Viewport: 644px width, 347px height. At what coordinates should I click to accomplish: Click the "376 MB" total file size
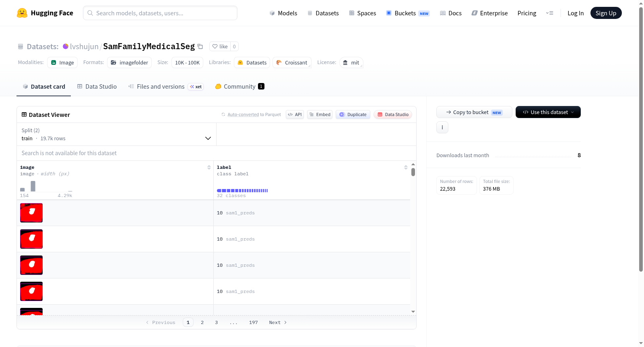(x=491, y=189)
